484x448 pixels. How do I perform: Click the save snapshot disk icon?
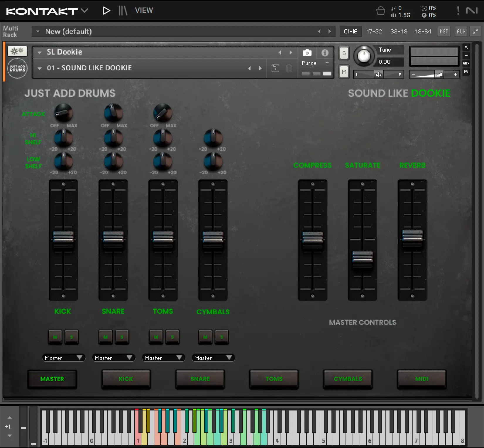point(275,68)
